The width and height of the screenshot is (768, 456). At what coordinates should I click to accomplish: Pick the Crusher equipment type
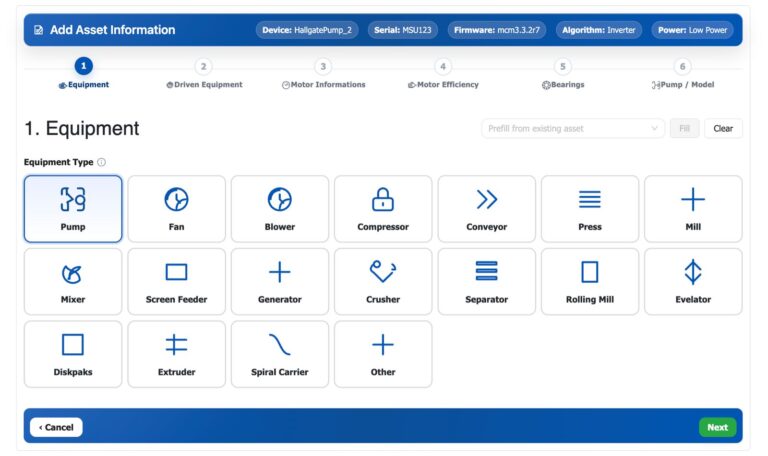[383, 282]
